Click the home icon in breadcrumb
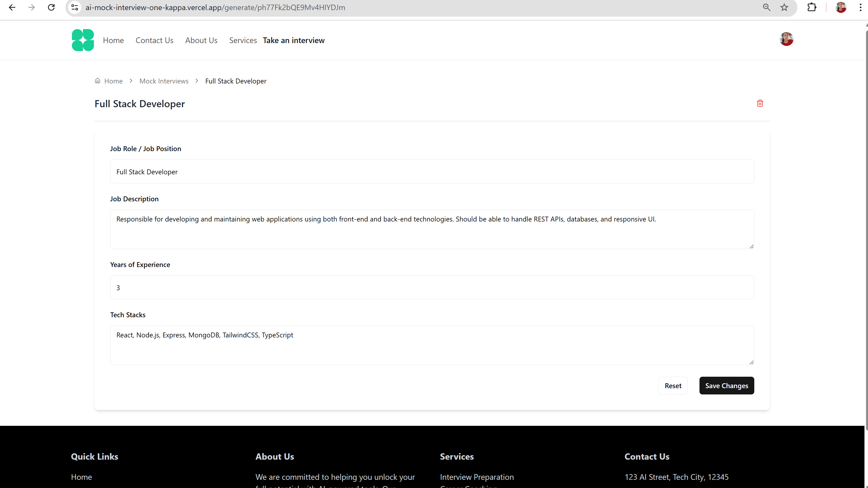Viewport: 868px width, 488px height. (97, 81)
